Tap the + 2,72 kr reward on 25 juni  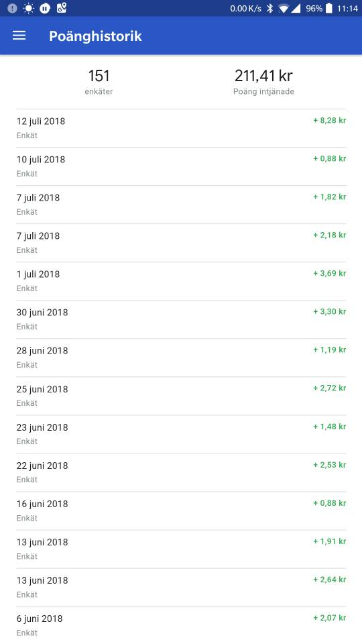330,388
